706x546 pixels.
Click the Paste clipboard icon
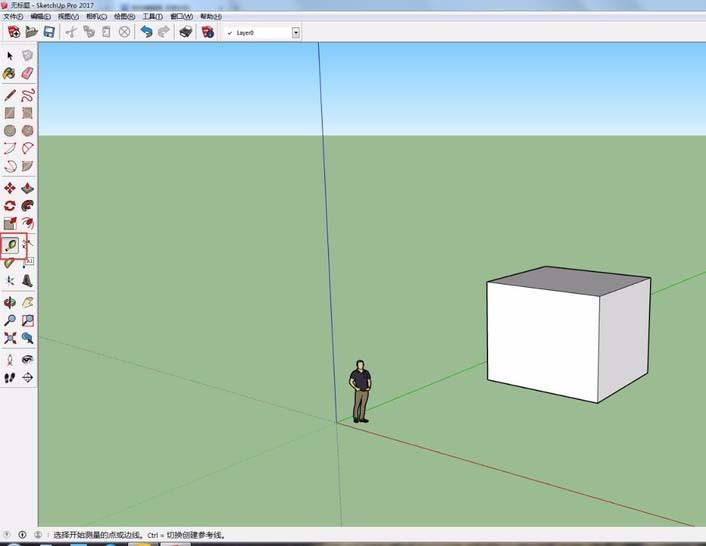tap(106, 32)
